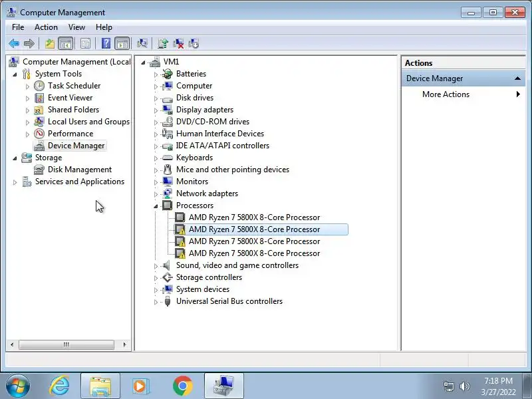Click the console tree horizontal scrollbar thumb
The height and width of the screenshot is (399, 532).
pyautogui.click(x=66, y=344)
